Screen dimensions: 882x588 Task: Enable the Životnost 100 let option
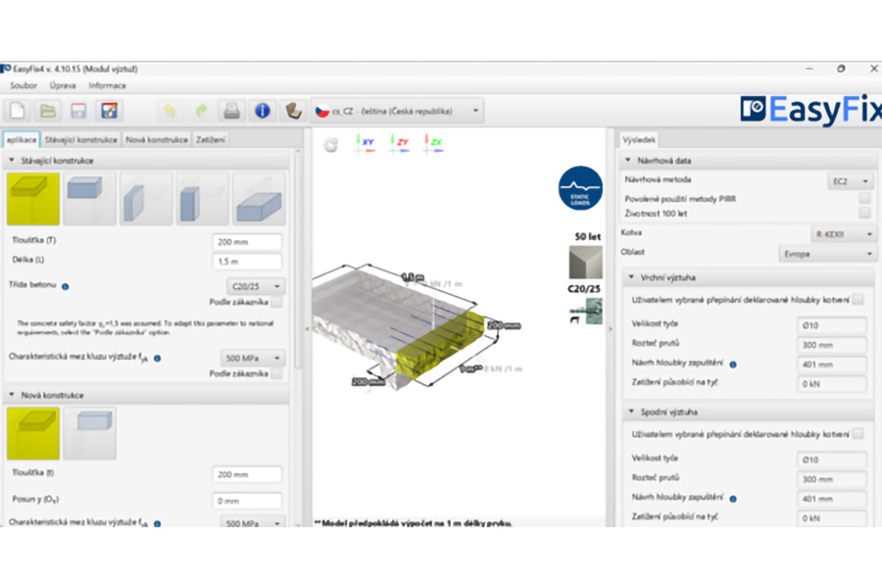coord(864,213)
